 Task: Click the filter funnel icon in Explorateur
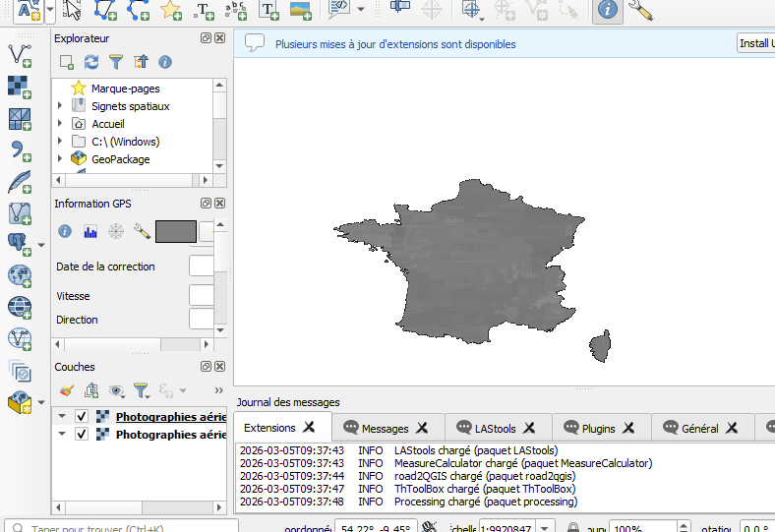click(116, 62)
